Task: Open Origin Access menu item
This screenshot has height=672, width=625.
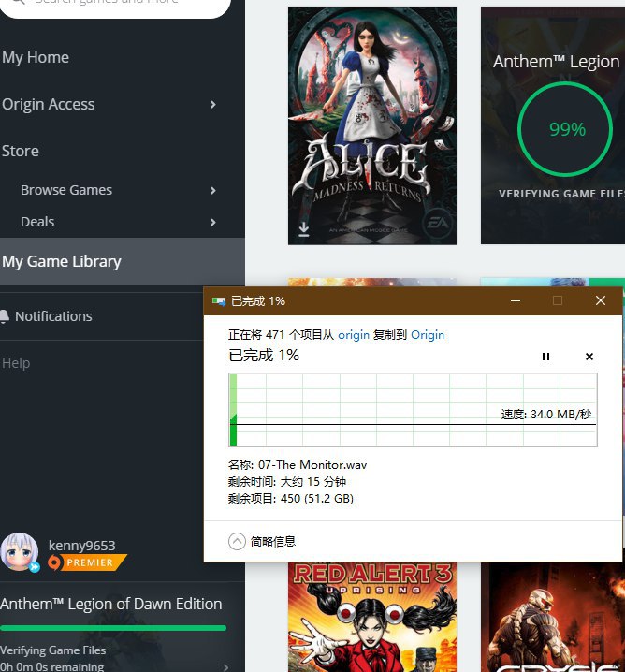Action: (49, 104)
